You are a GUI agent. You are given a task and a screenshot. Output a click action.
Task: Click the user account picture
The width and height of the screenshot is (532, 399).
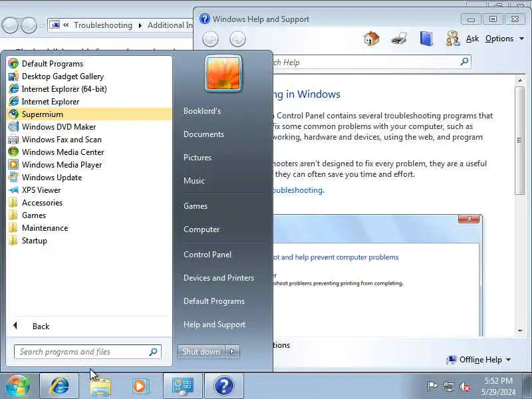coord(223,74)
